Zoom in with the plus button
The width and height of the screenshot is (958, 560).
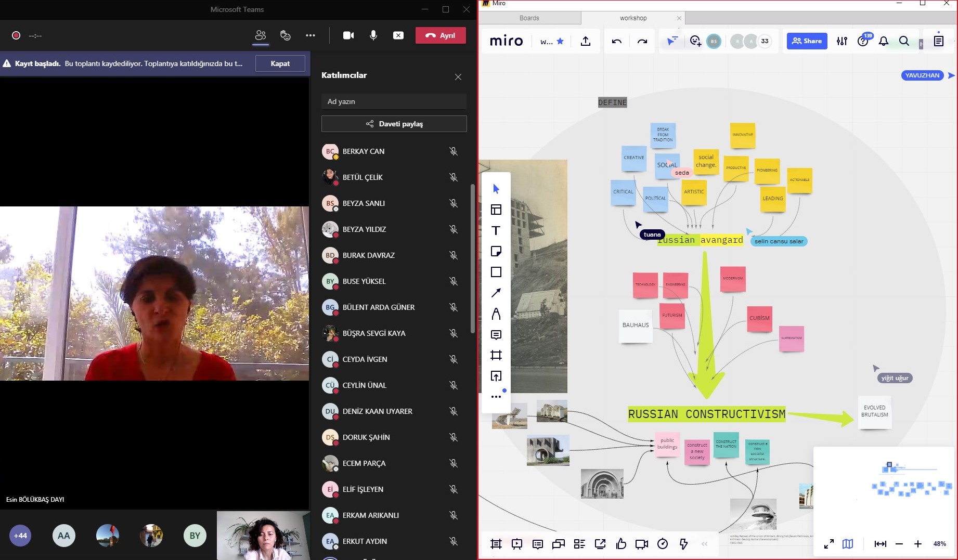tap(918, 544)
